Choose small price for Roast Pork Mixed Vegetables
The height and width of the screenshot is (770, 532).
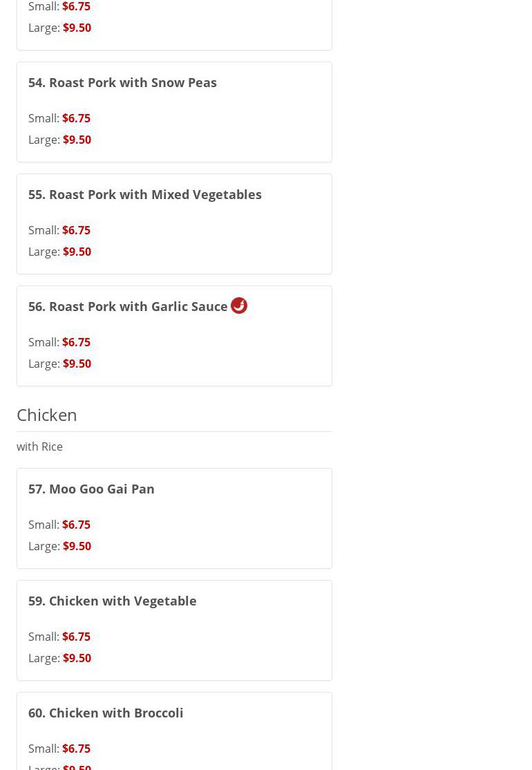(x=76, y=230)
